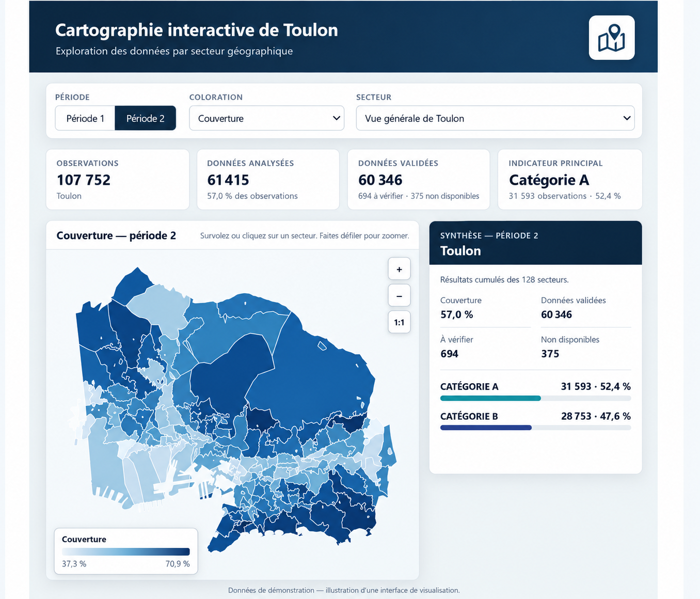
Task: Click the Non disponibles value 375
Action: (x=550, y=354)
